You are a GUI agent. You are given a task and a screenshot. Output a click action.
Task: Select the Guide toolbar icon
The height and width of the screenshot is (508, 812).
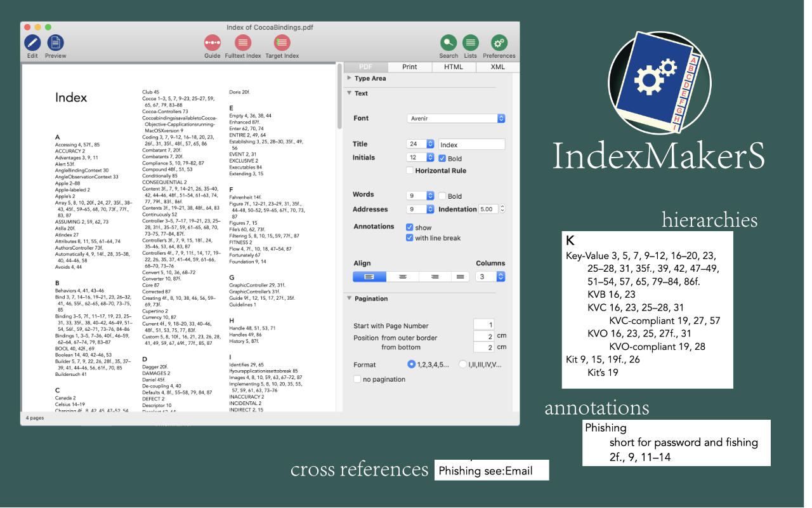coord(213,43)
